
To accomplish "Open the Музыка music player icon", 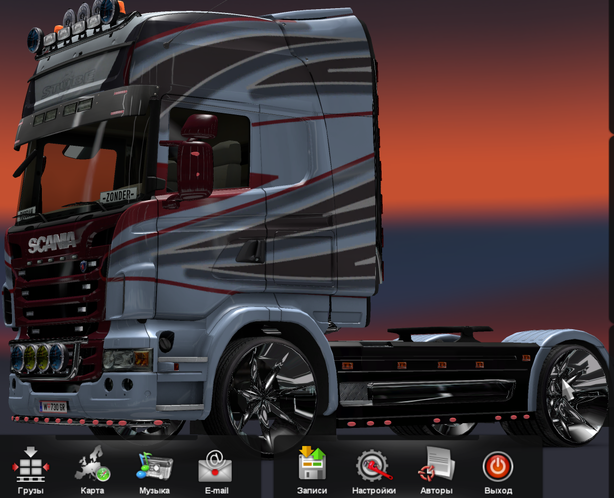I will click(x=154, y=466).
